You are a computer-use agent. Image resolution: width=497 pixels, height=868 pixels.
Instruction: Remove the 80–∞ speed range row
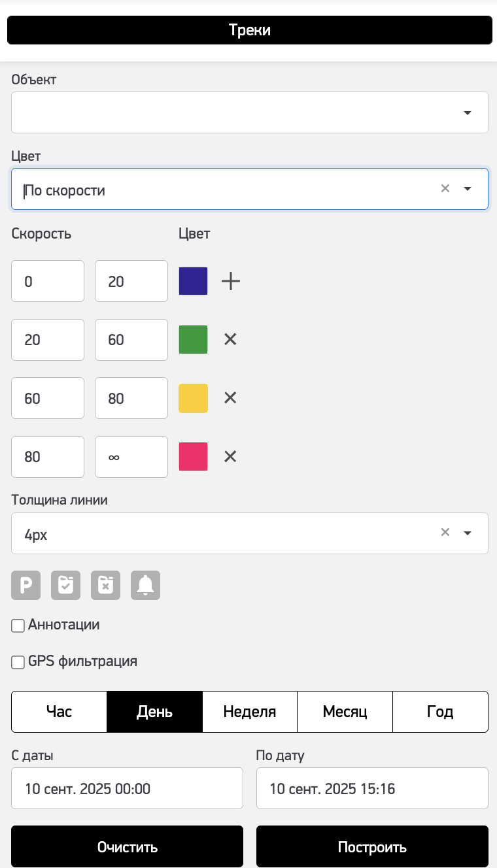click(x=230, y=456)
